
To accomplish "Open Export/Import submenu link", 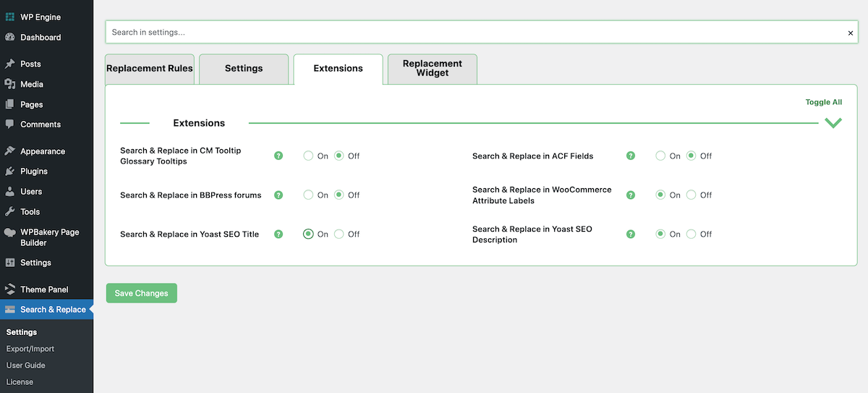I will pos(30,349).
